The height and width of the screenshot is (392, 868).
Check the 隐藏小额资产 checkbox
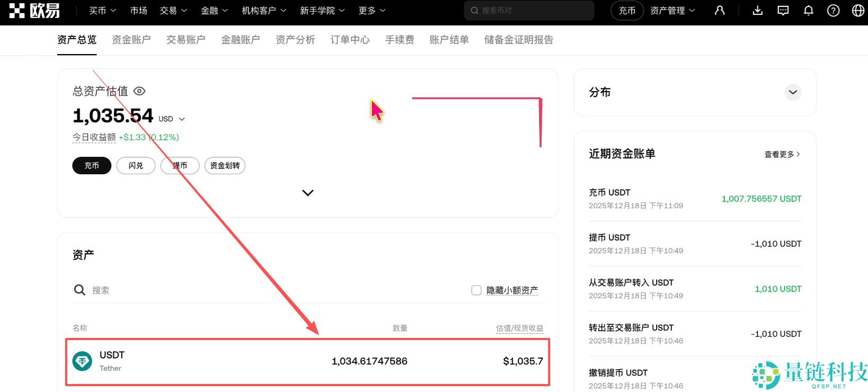pos(476,290)
